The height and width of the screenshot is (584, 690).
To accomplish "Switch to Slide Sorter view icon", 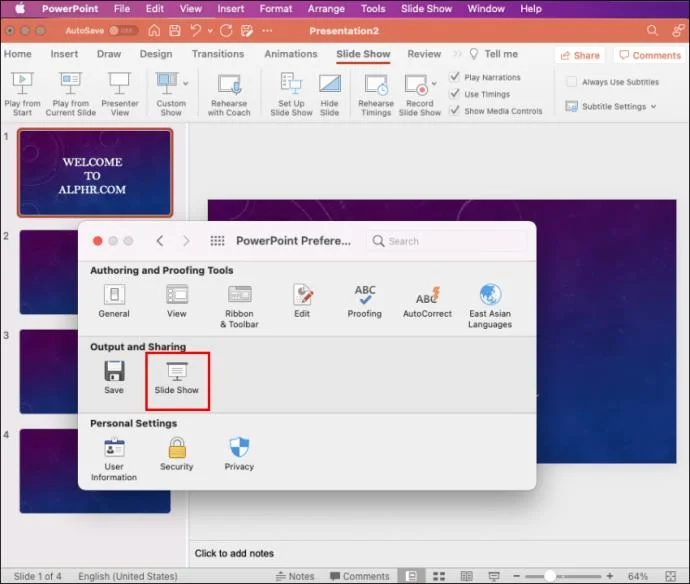I will pos(439,576).
